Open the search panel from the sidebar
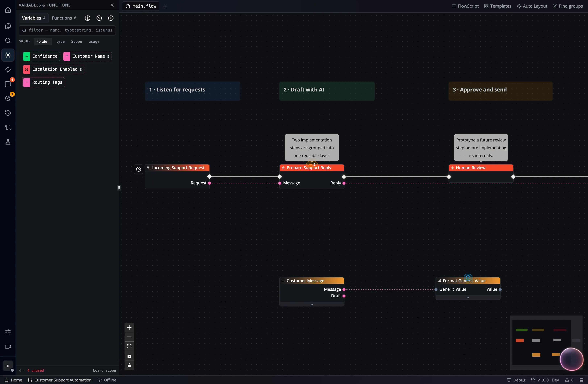This screenshot has width=588, height=384. [x=8, y=41]
